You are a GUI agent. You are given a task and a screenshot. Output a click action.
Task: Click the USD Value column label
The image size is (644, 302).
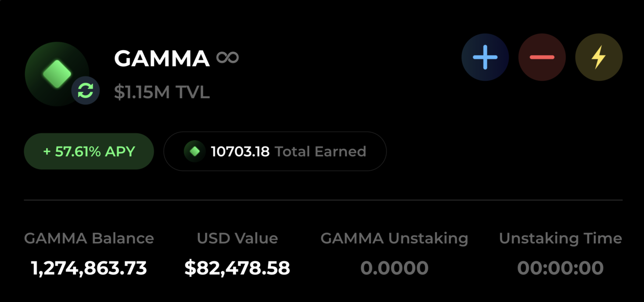(x=237, y=238)
